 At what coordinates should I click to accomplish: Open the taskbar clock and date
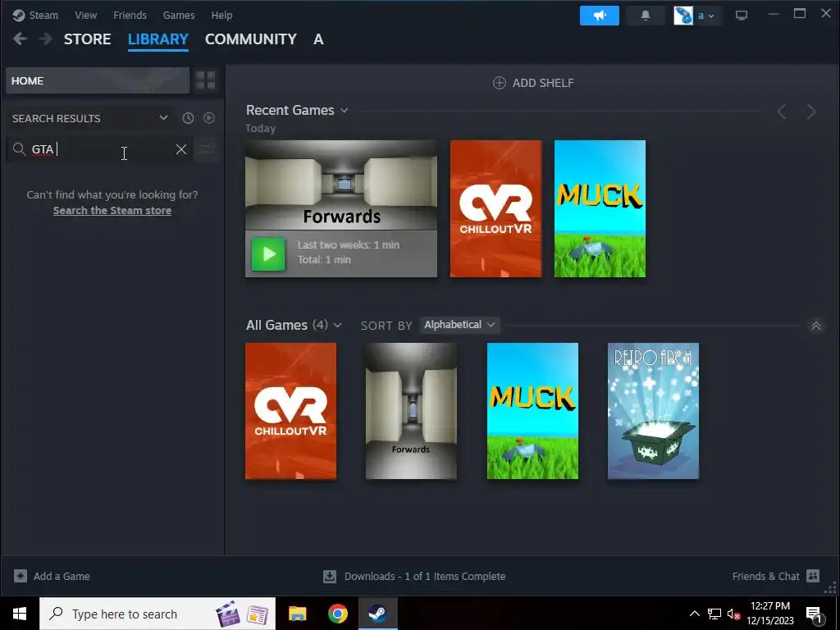[769, 614]
